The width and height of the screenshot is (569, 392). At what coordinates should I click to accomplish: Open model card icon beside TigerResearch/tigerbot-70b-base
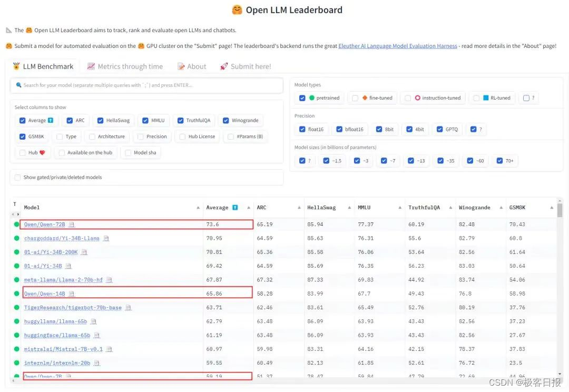(128, 308)
